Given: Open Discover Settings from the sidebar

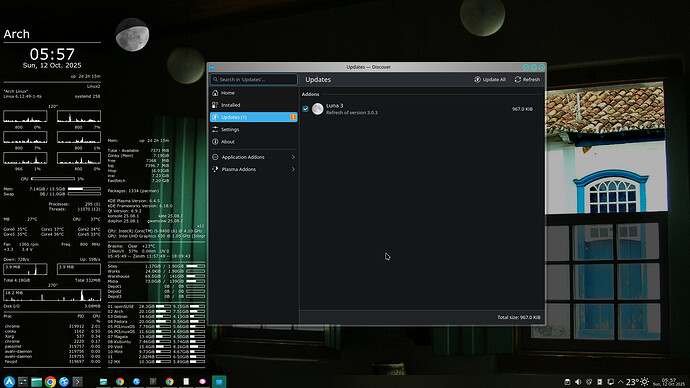Looking at the screenshot, I should click(x=253, y=129).
